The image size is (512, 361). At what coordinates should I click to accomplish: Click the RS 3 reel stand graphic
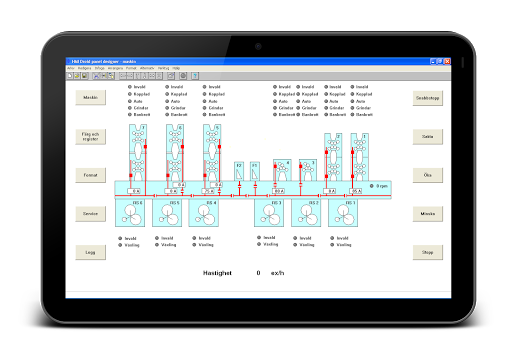(269, 213)
